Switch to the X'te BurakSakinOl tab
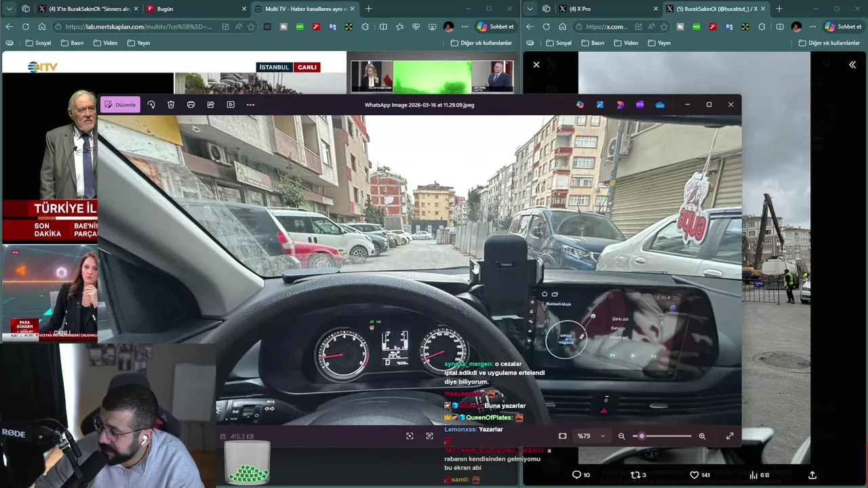Screen dimensions: 868x488 pyautogui.click(x=87, y=9)
